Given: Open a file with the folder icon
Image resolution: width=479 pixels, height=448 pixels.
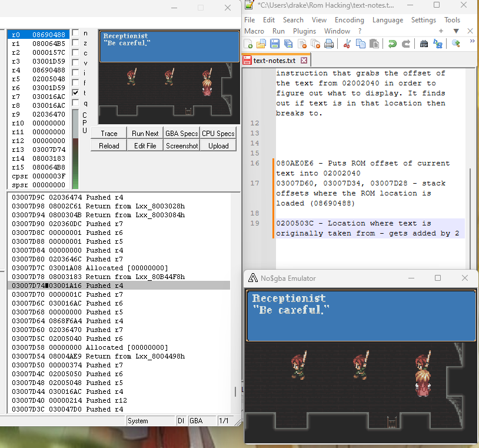Looking at the screenshot, I should click(261, 44).
